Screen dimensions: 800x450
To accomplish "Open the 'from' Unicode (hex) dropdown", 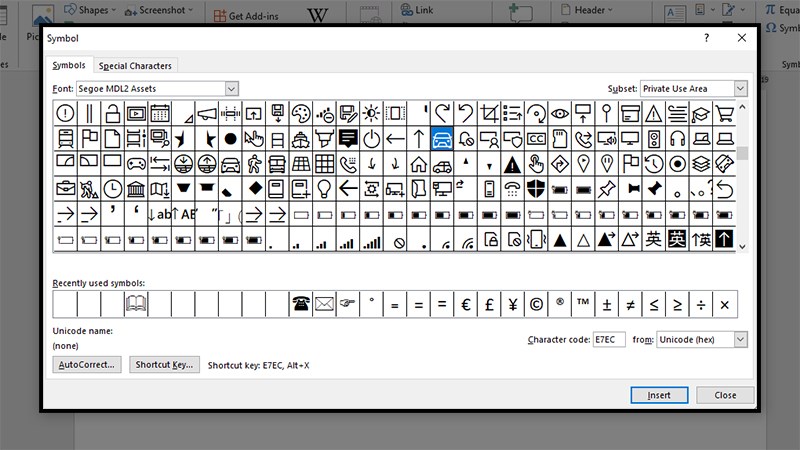I will pyautogui.click(x=740, y=339).
